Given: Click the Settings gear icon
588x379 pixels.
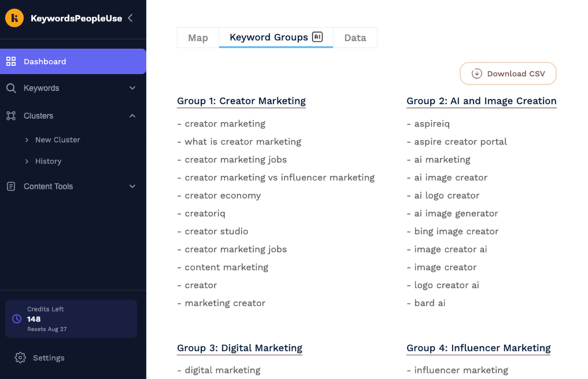Looking at the screenshot, I should click(x=20, y=357).
